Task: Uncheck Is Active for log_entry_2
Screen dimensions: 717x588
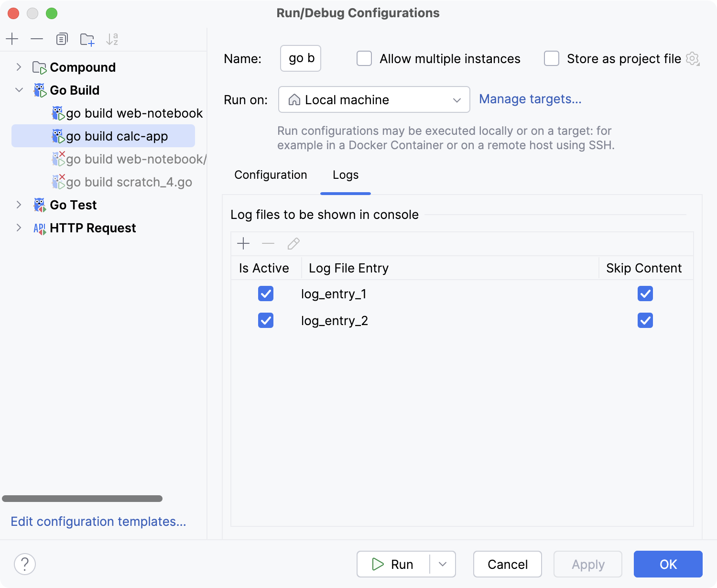Action: [266, 320]
